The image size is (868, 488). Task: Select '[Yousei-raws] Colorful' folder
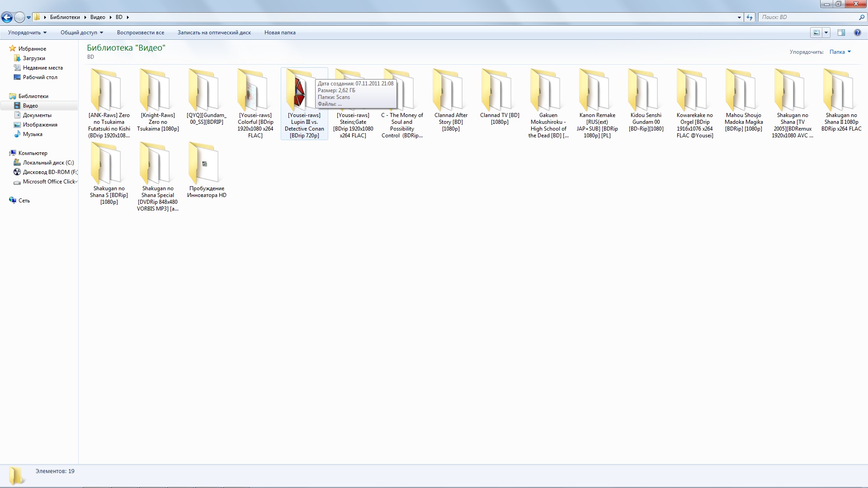click(x=255, y=103)
